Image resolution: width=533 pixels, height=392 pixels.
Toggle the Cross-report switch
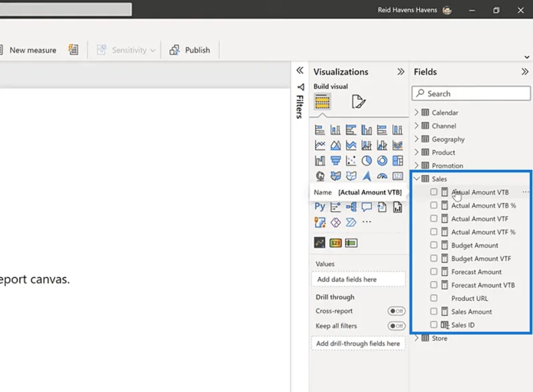[x=396, y=311]
